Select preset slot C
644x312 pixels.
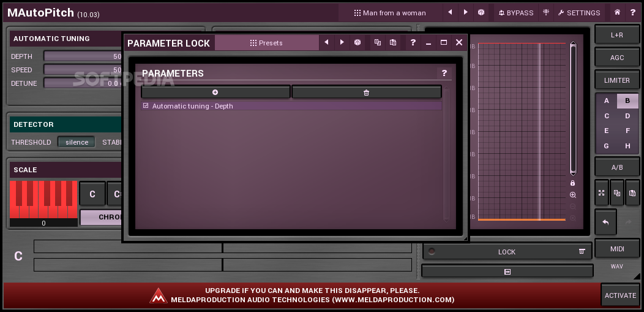click(606, 116)
